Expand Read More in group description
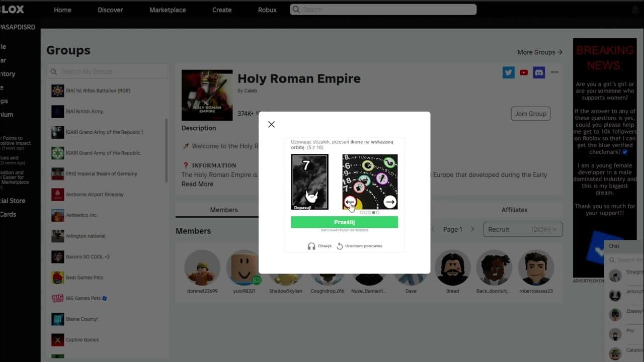 (x=197, y=184)
